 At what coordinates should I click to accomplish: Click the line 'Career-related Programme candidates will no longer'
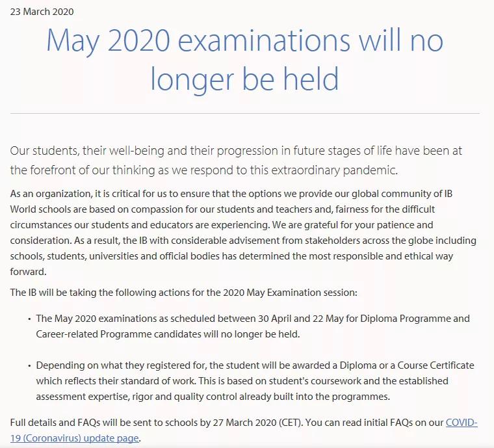168,334
